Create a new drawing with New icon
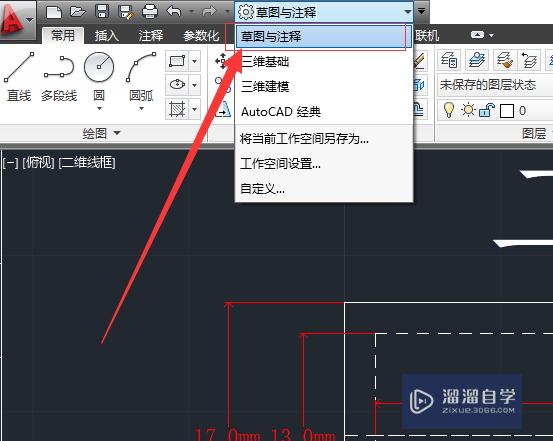 [54, 12]
